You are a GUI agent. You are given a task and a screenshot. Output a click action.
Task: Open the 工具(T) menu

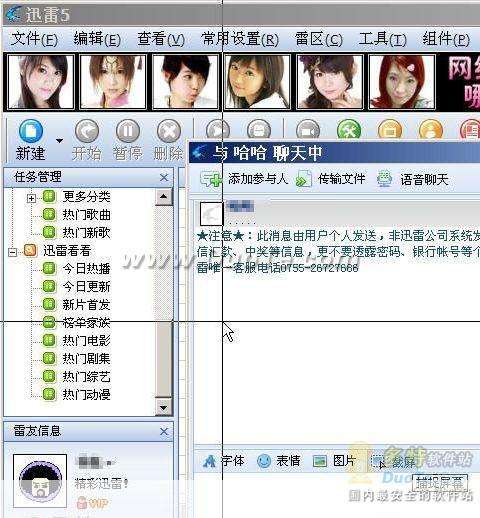pyautogui.click(x=382, y=39)
